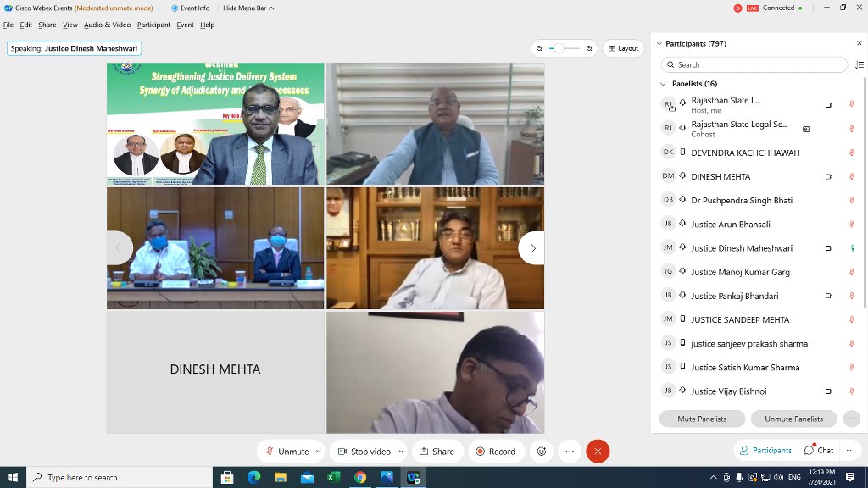Toggle mic for DINESH MEHTA

(852, 176)
